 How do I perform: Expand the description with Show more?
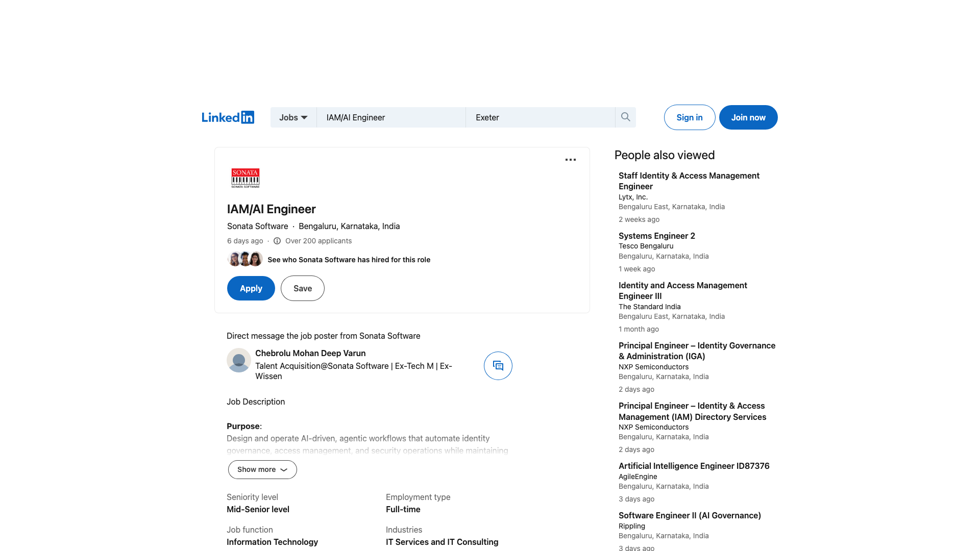[x=262, y=469]
